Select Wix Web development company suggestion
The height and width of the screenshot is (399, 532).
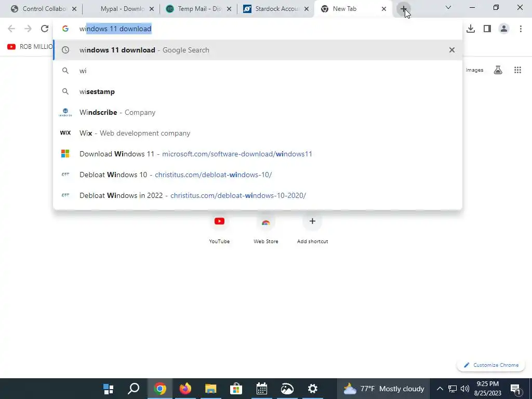coord(258,133)
